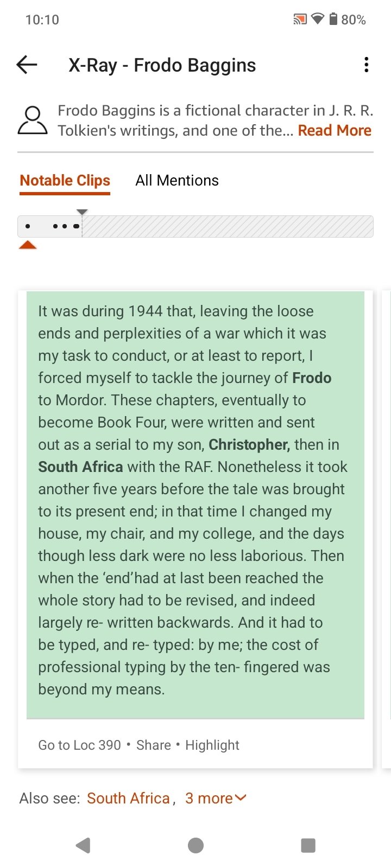
Task: Open the three-dot overflow menu
Action: coord(367,65)
